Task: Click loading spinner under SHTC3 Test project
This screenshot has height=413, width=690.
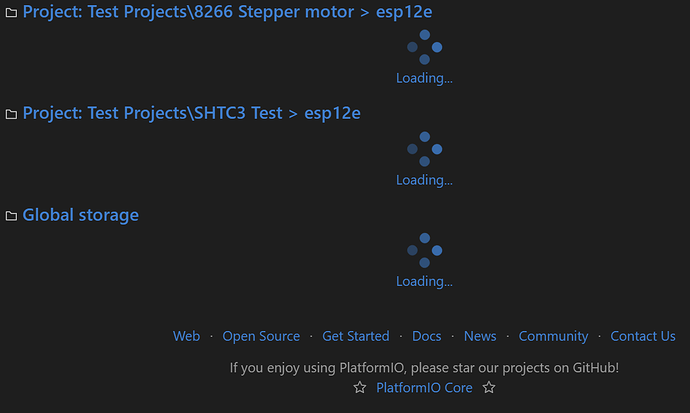Action: pyautogui.click(x=424, y=149)
